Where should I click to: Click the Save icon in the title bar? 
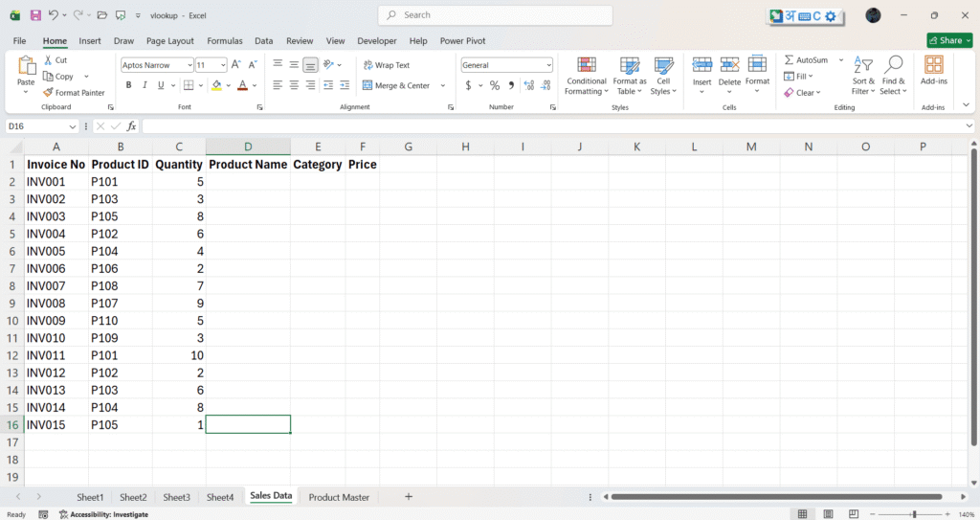coord(35,15)
